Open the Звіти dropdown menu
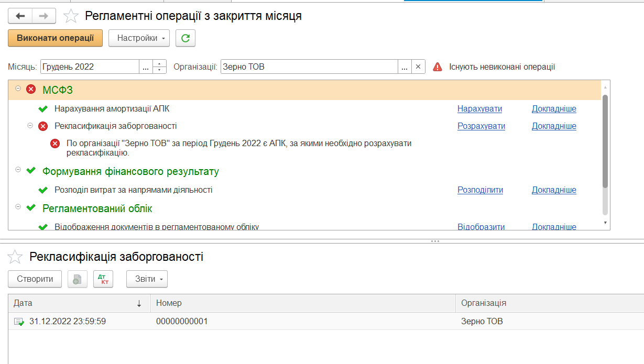The height and width of the screenshot is (364, 644). (147, 279)
